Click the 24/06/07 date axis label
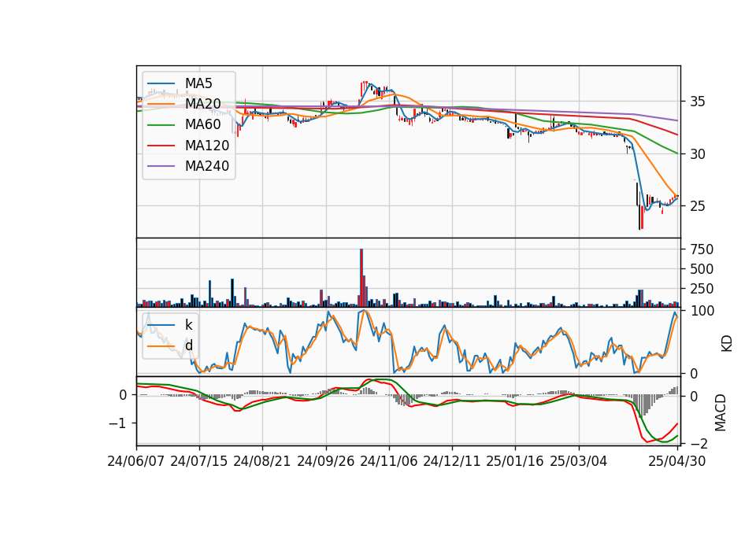The height and width of the screenshot is (543, 756). (x=136, y=462)
